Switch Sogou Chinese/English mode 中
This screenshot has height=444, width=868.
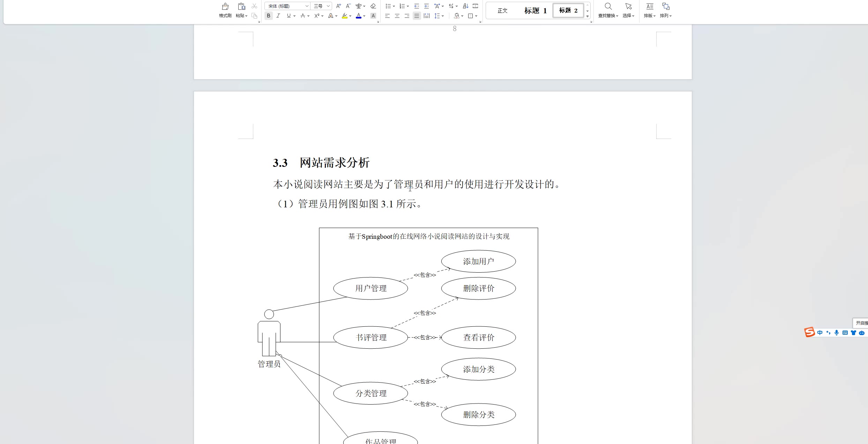pos(820,333)
